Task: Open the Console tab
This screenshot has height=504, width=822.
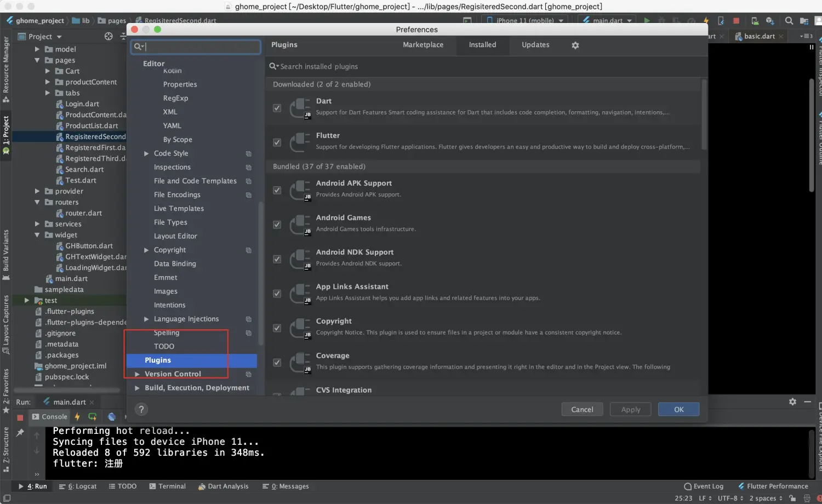Action: (50, 417)
